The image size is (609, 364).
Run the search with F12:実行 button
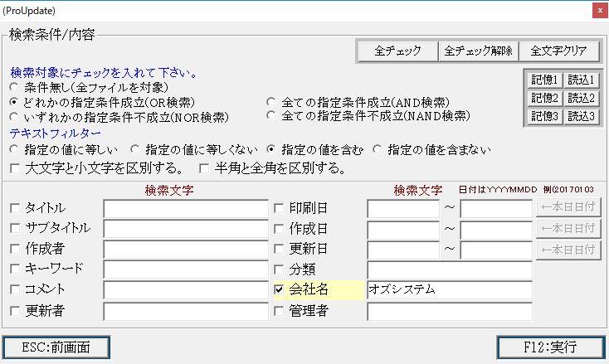[551, 347]
